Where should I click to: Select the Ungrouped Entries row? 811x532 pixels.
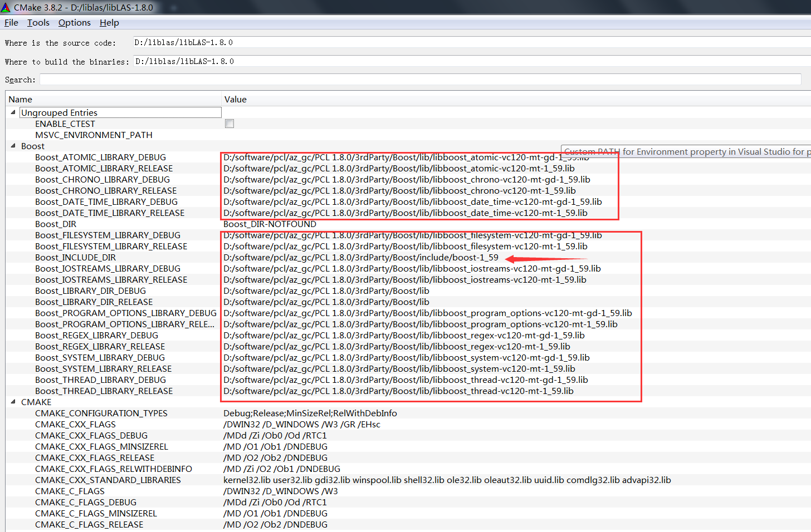121,112
